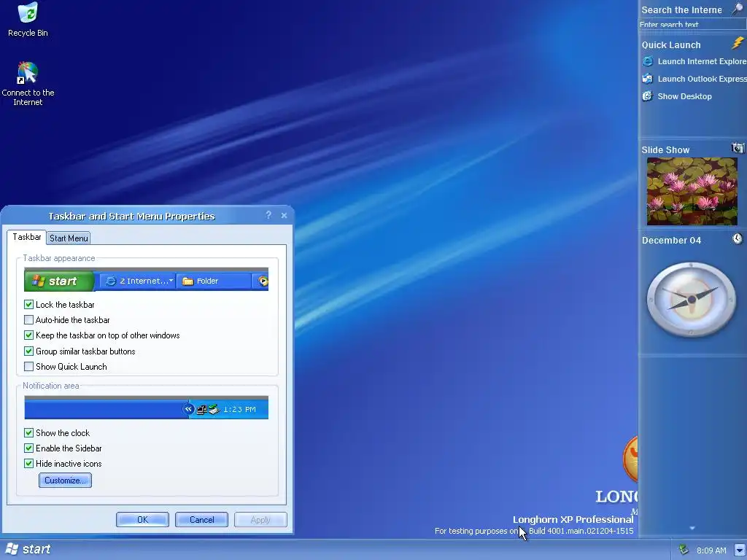This screenshot has height=560, width=747.
Task: Focus the Enter search text field
Action: pyautogui.click(x=692, y=24)
